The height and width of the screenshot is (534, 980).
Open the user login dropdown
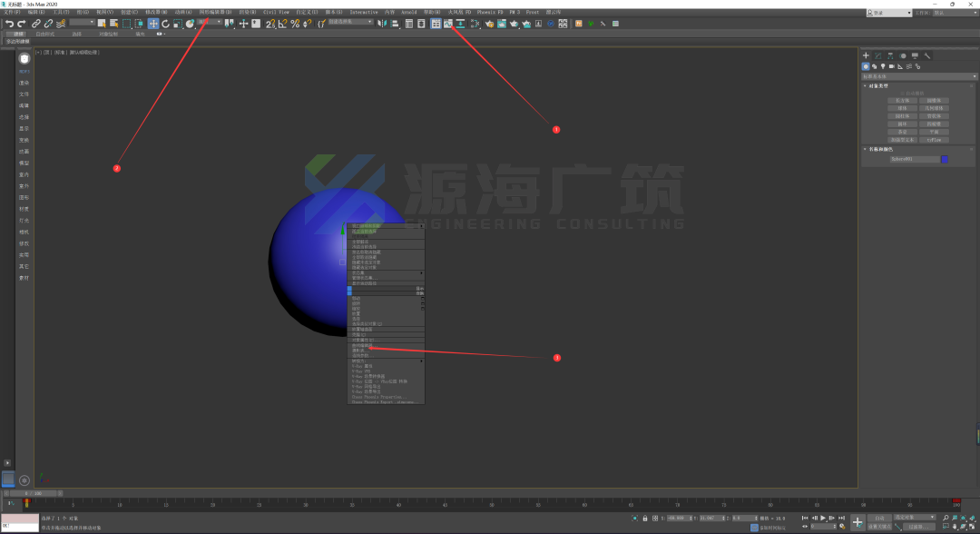click(x=888, y=13)
